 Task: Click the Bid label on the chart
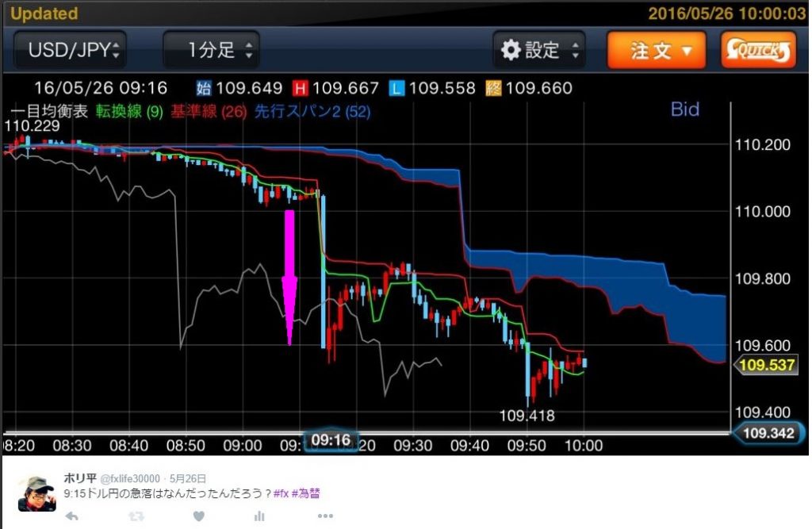click(684, 109)
